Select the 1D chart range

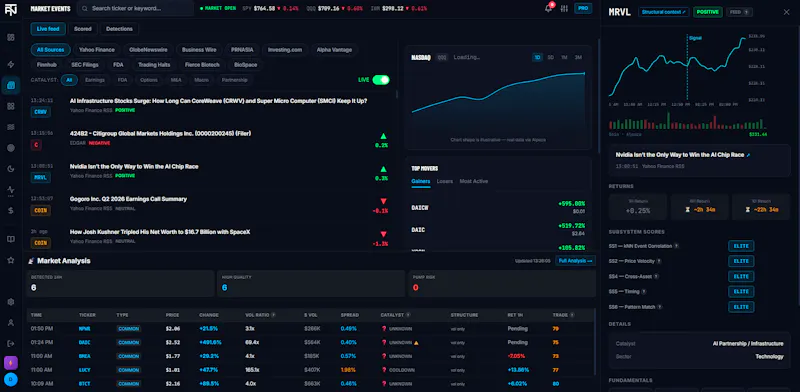click(x=537, y=58)
